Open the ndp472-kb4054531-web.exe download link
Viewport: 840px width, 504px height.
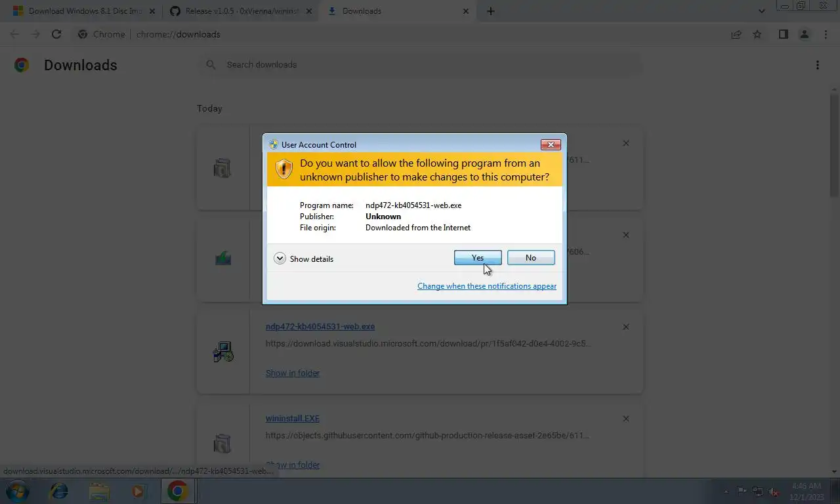point(320,326)
